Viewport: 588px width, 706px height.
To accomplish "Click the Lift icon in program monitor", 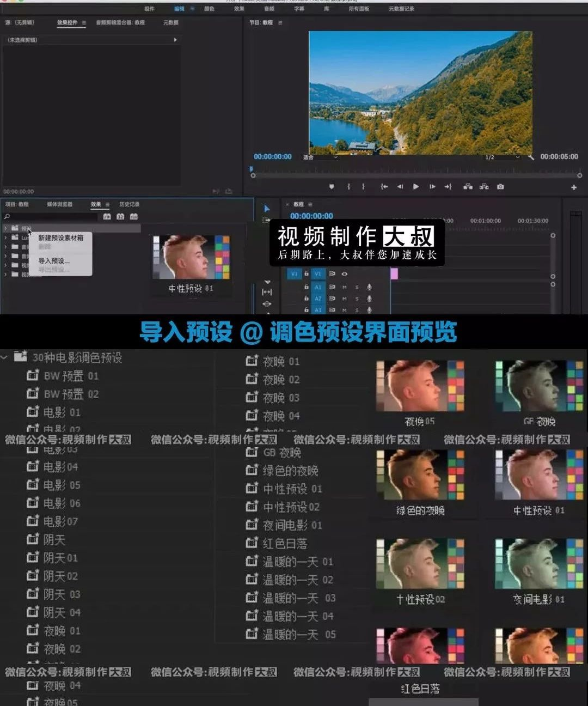I will (x=468, y=186).
